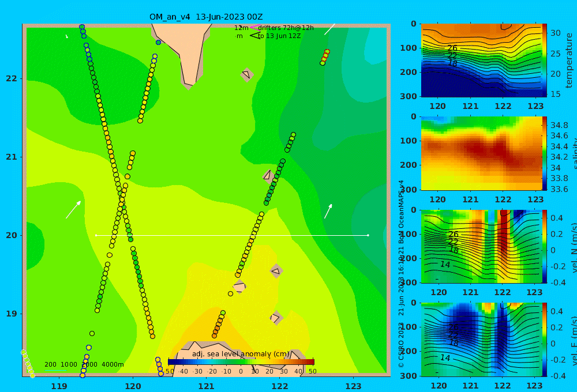Click the white current arrow near 122.7°E, 20.3°N
The image size is (577, 392).
point(328,211)
